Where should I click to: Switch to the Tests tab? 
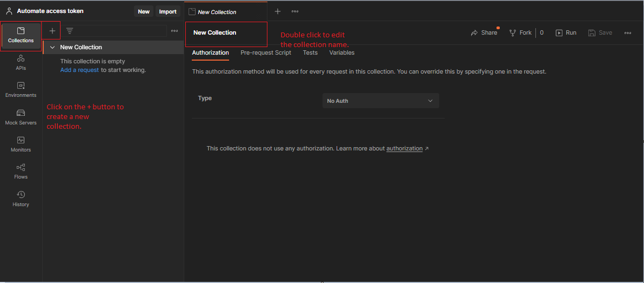point(310,52)
